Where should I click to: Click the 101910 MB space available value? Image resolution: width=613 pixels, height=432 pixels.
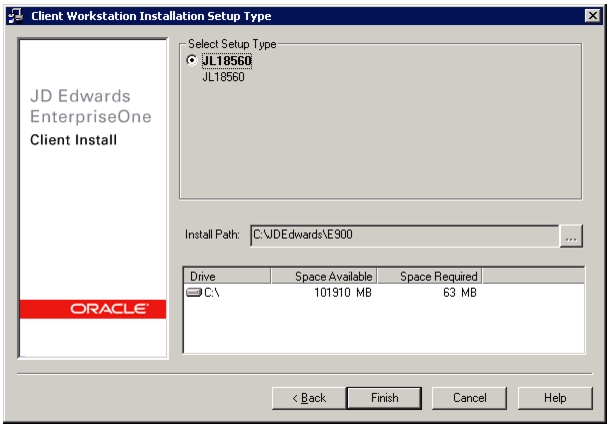point(343,292)
